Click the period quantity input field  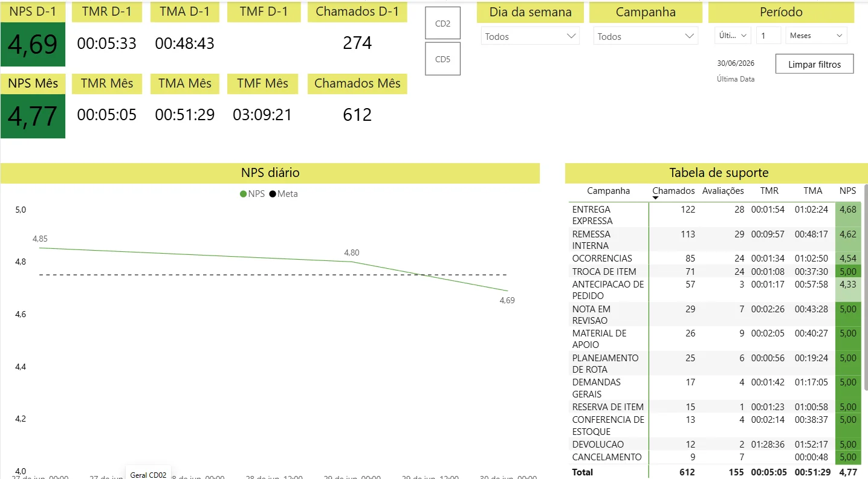pos(768,36)
